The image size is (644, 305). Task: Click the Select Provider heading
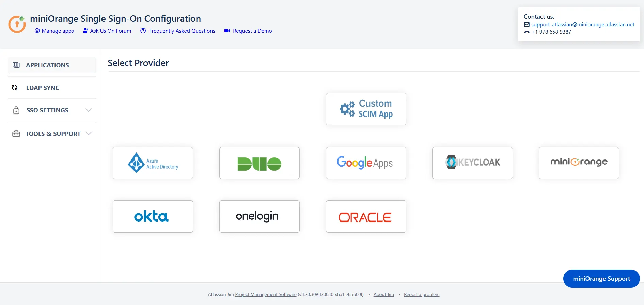[138, 63]
